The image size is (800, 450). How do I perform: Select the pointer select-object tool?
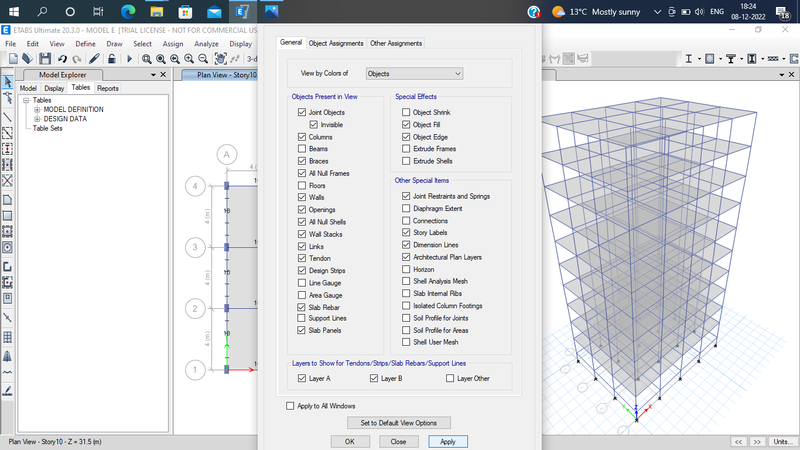8,82
